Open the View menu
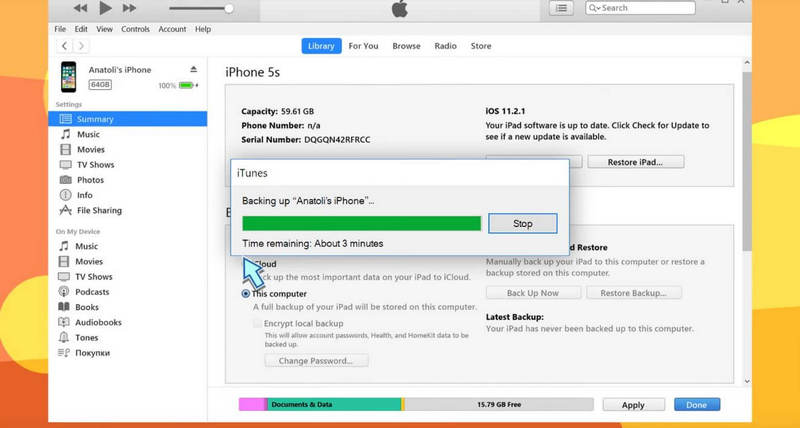The height and width of the screenshot is (428, 800). (x=104, y=29)
